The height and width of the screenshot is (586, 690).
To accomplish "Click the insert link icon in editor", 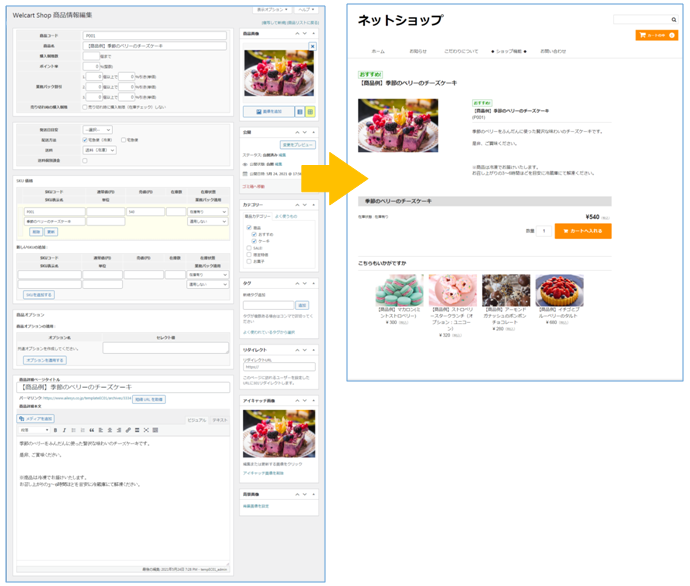I will [127, 430].
